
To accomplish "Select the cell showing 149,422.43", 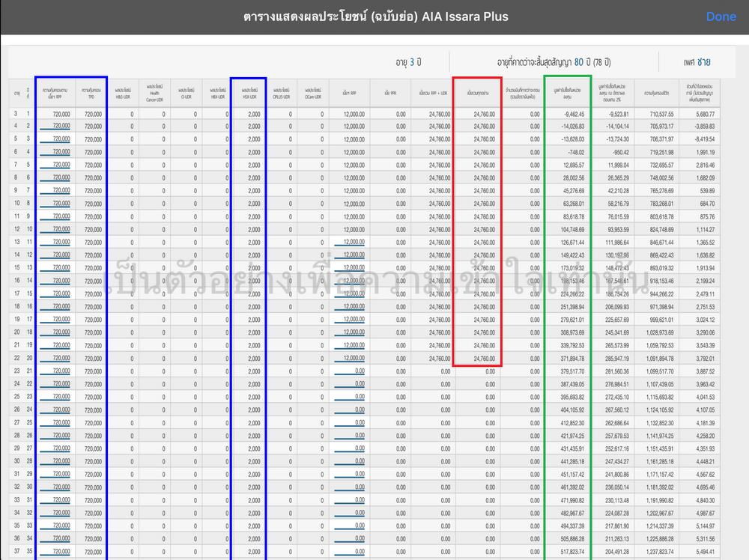I will [573, 255].
